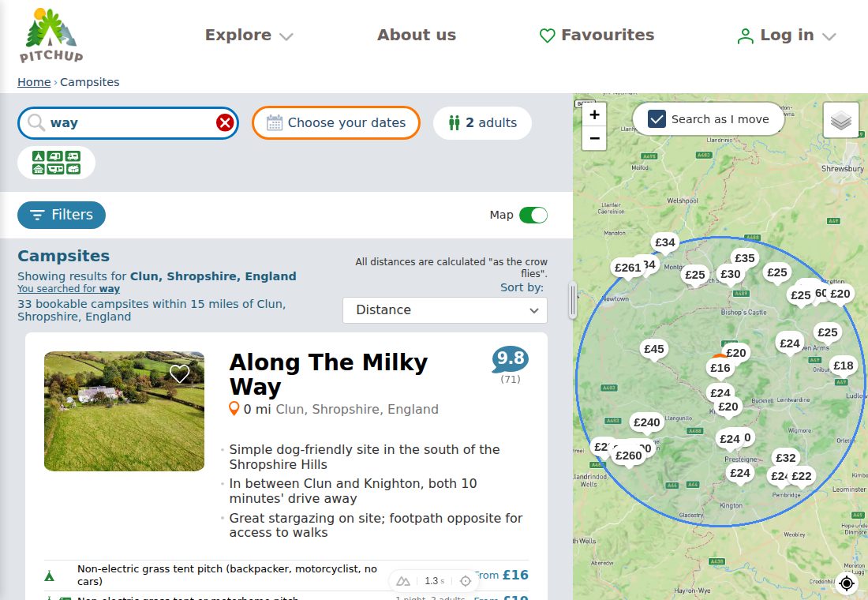Clear the search field with red X
The image size is (868, 600).
(x=225, y=122)
